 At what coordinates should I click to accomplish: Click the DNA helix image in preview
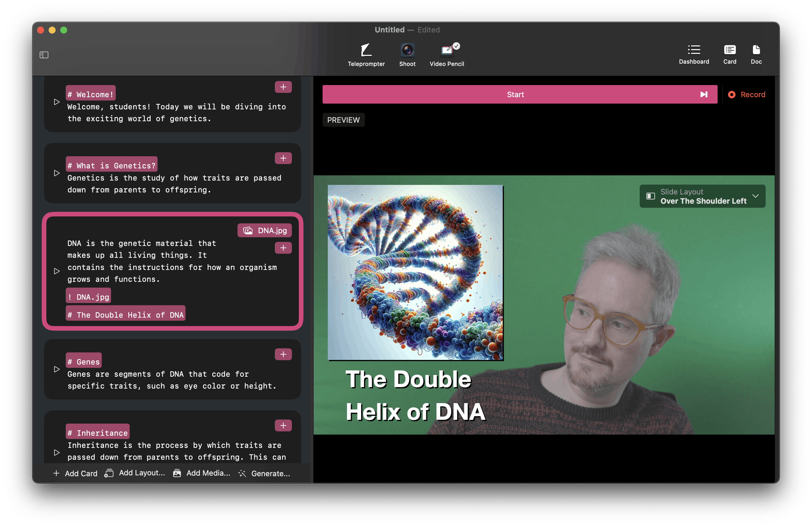[x=415, y=272]
